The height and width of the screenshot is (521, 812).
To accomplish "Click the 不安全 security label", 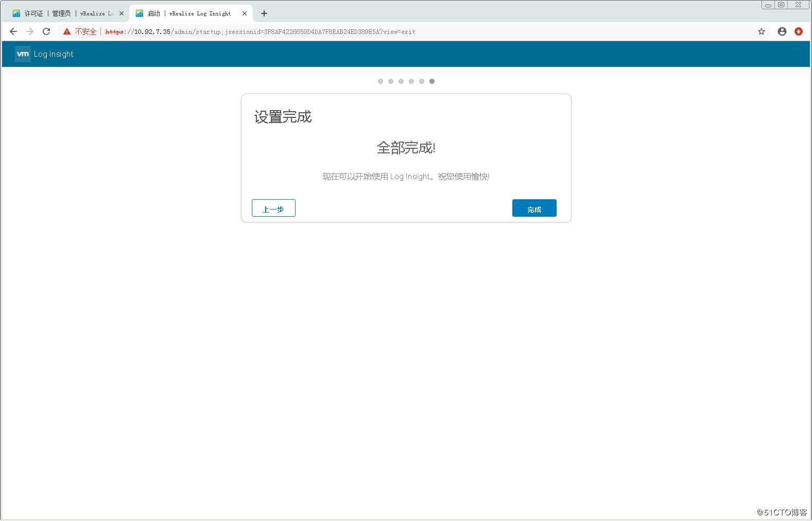I will [85, 31].
